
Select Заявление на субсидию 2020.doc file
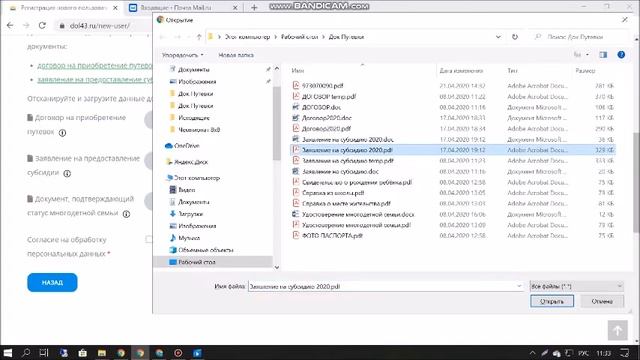(x=348, y=139)
